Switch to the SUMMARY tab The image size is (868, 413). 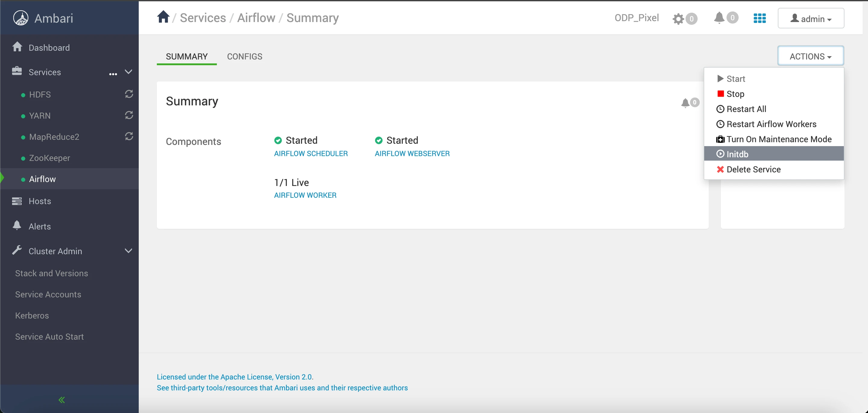(187, 56)
